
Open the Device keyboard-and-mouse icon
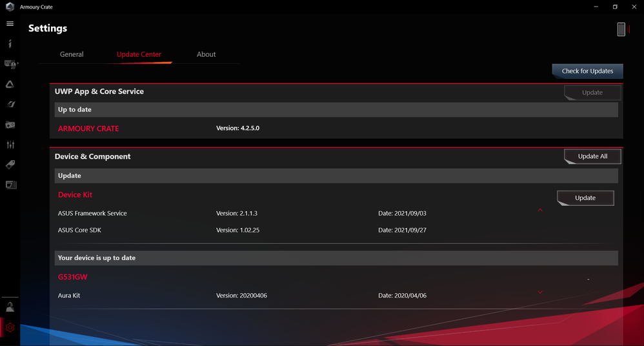coord(11,64)
